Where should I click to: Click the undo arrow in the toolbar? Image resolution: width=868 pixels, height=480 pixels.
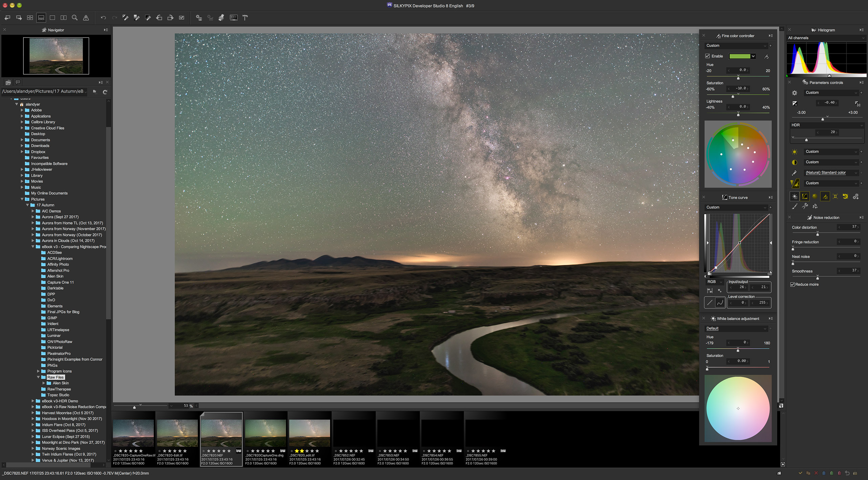pos(103,18)
